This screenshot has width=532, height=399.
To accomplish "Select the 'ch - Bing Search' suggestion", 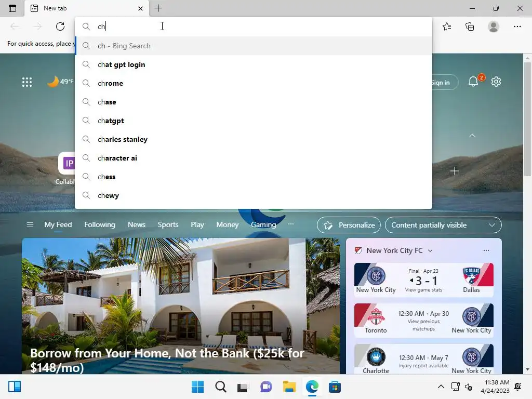I will click(x=253, y=46).
